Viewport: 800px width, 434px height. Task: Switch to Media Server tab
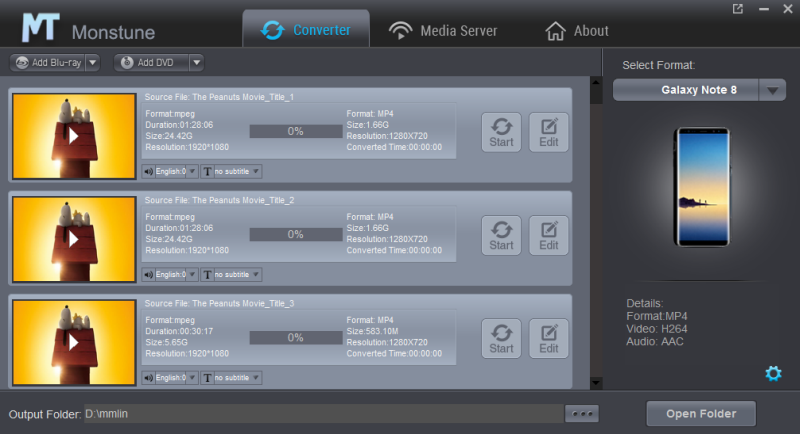tap(442, 30)
